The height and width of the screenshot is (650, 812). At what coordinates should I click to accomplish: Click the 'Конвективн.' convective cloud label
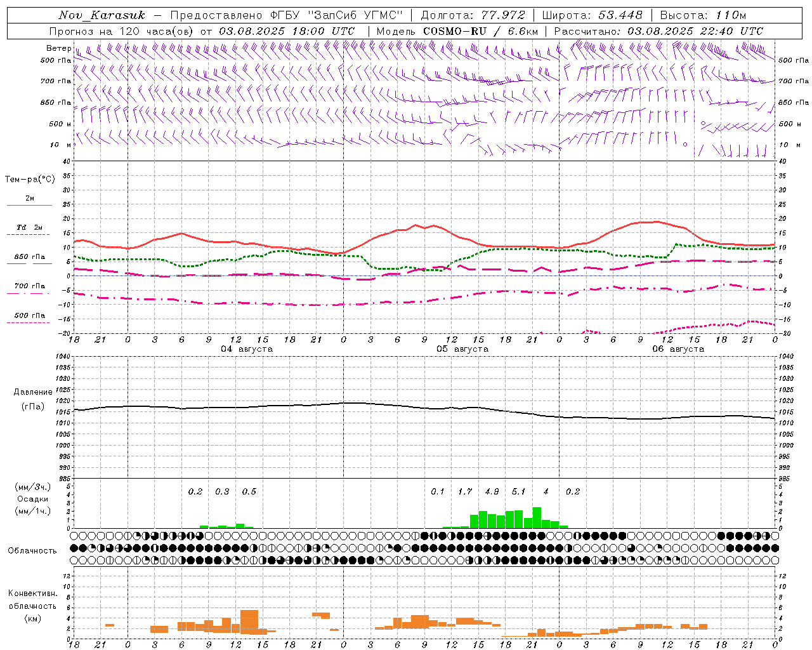point(32,594)
